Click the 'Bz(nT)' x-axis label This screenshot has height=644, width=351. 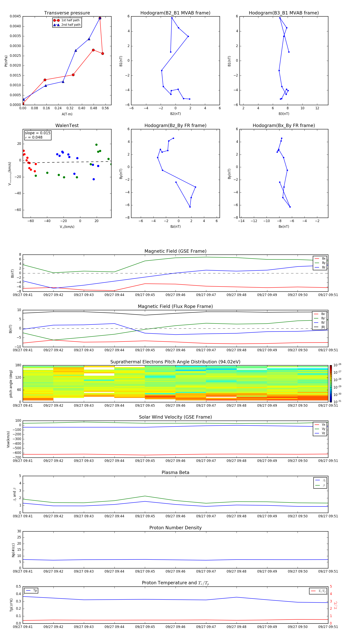click(x=175, y=227)
